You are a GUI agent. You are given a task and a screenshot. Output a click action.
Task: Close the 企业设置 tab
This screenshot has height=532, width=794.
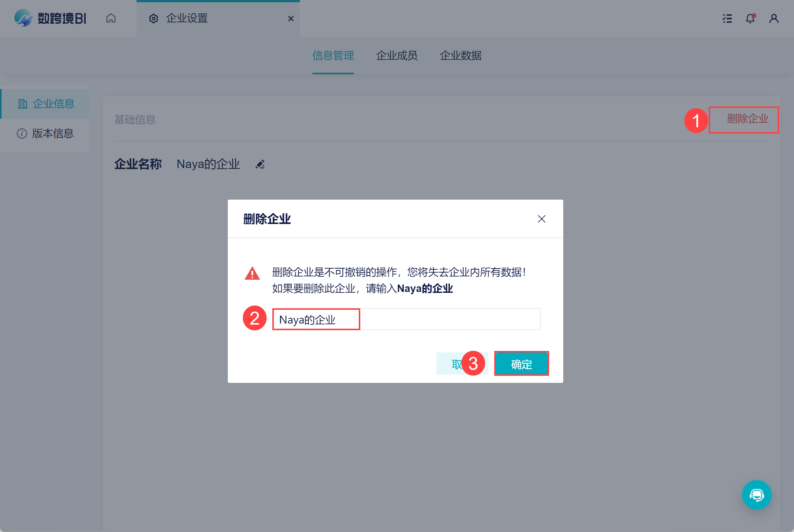(x=291, y=19)
